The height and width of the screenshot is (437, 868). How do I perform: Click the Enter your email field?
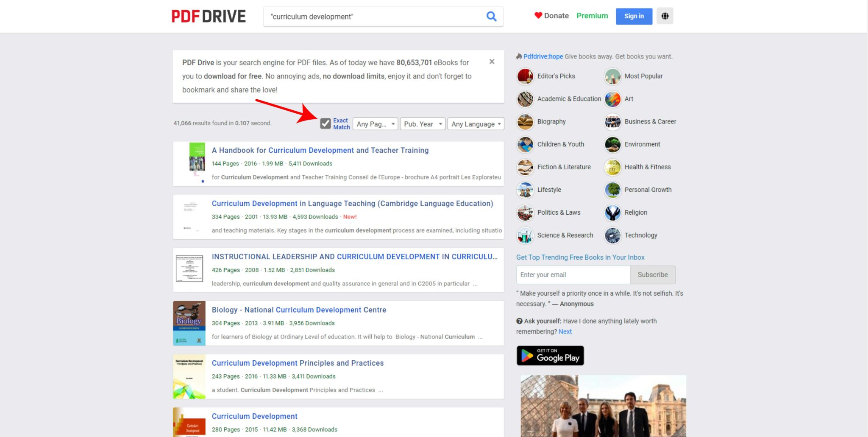point(573,275)
